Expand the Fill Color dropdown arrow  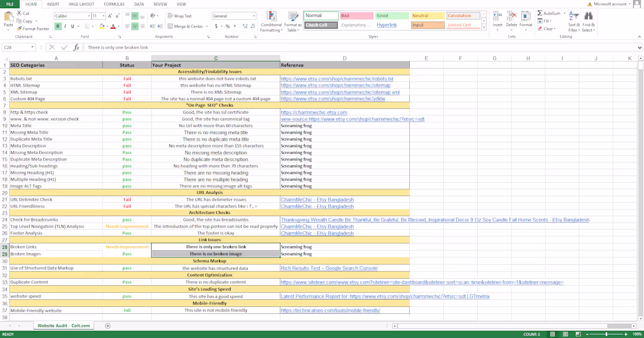pos(107,26)
